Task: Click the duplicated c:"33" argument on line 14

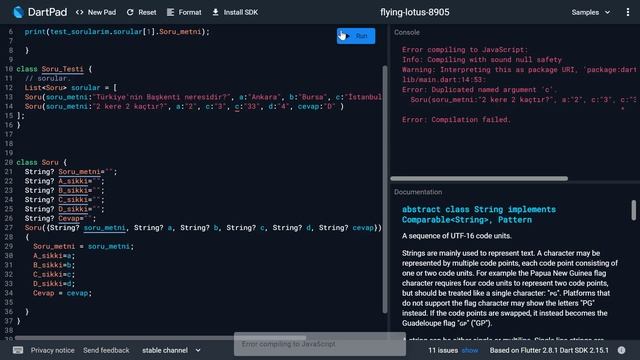Action: 247,107
